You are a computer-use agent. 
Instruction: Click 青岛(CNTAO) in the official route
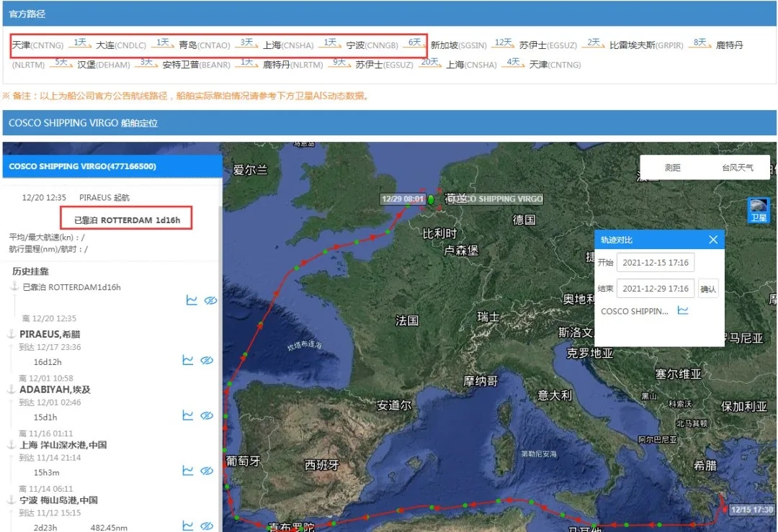coord(204,45)
